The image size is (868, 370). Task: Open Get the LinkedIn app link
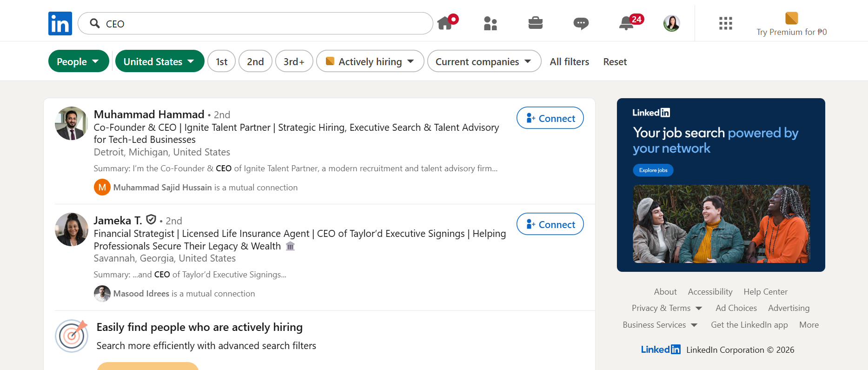click(749, 325)
